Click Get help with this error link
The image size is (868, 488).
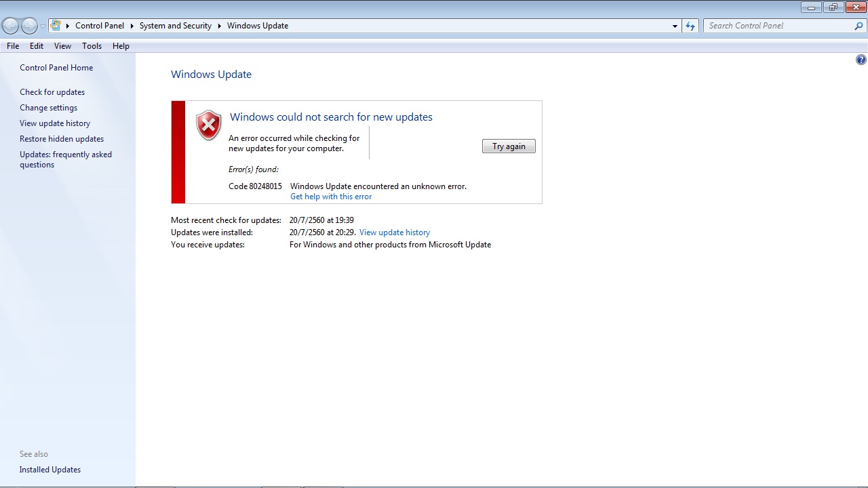click(x=331, y=197)
